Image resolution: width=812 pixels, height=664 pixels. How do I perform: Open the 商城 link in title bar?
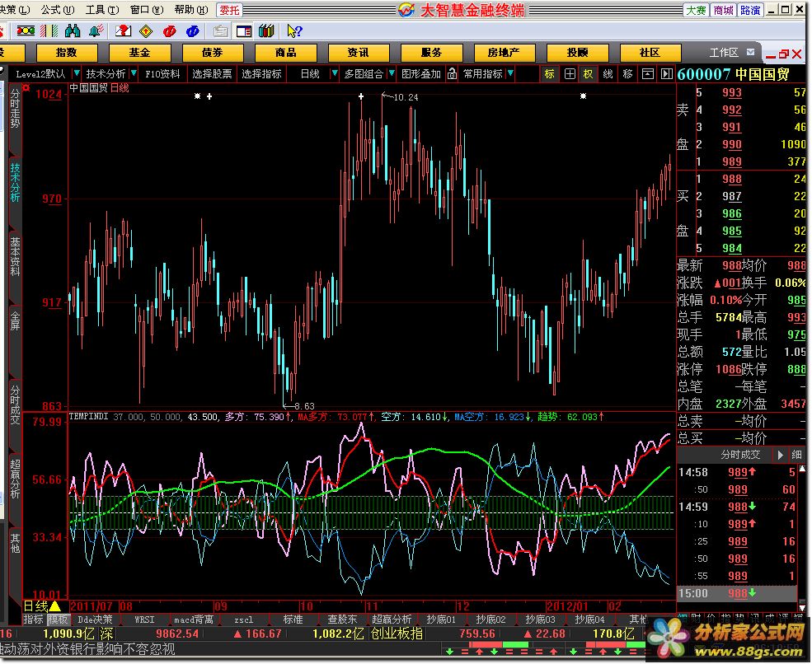point(723,10)
